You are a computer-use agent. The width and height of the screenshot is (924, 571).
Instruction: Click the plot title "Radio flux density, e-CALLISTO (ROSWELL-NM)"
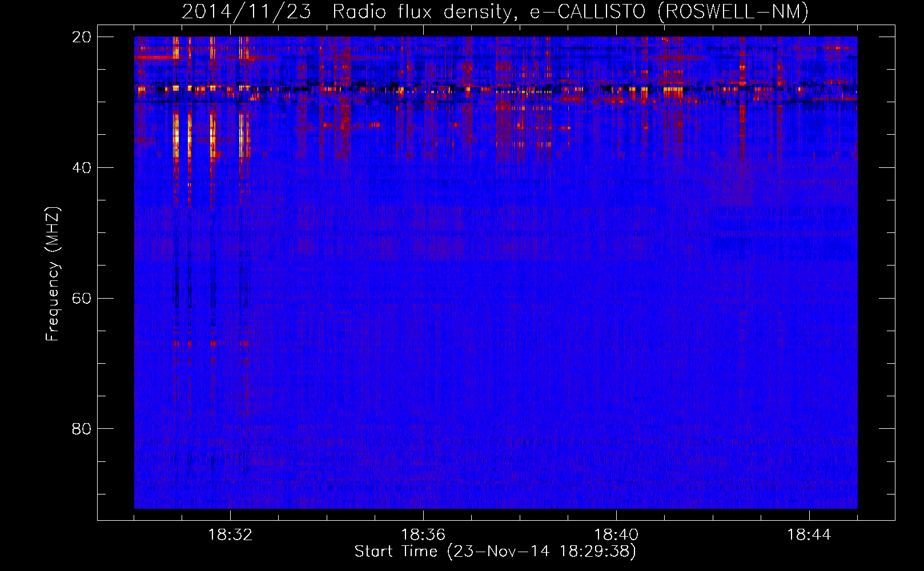(x=571, y=11)
